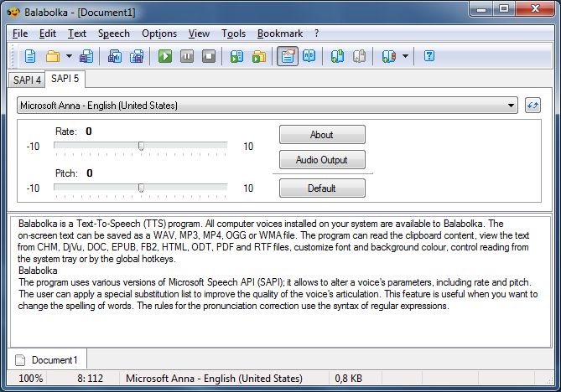Split and convert to audio files icon
Viewport: 561px width, 392px height.
coord(137,56)
